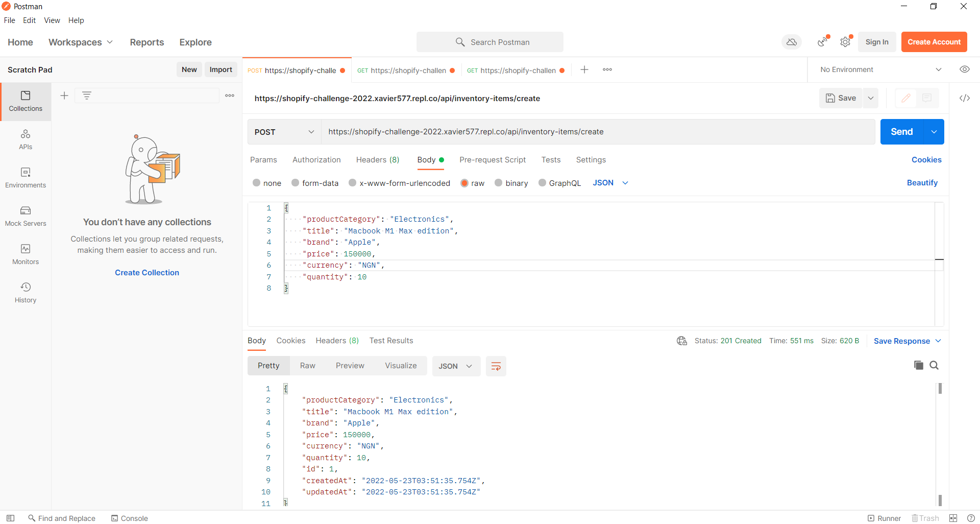Expand the Save options dropdown arrow
This screenshot has width=980, height=524.
click(871, 98)
